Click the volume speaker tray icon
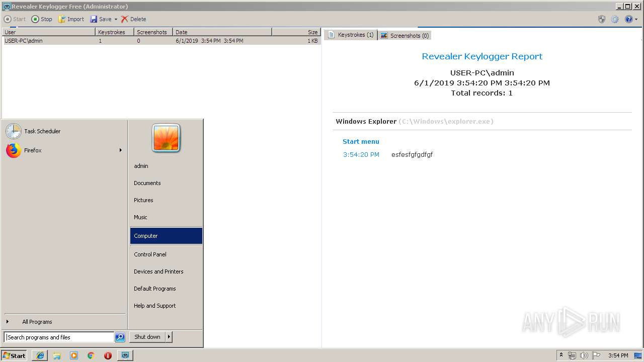Screen dimensions: 644x362 (584, 355)
